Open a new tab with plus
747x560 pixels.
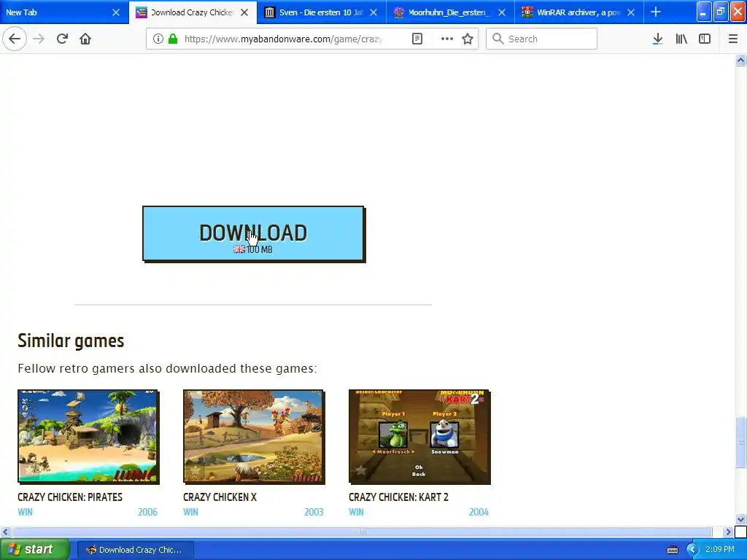(x=656, y=12)
